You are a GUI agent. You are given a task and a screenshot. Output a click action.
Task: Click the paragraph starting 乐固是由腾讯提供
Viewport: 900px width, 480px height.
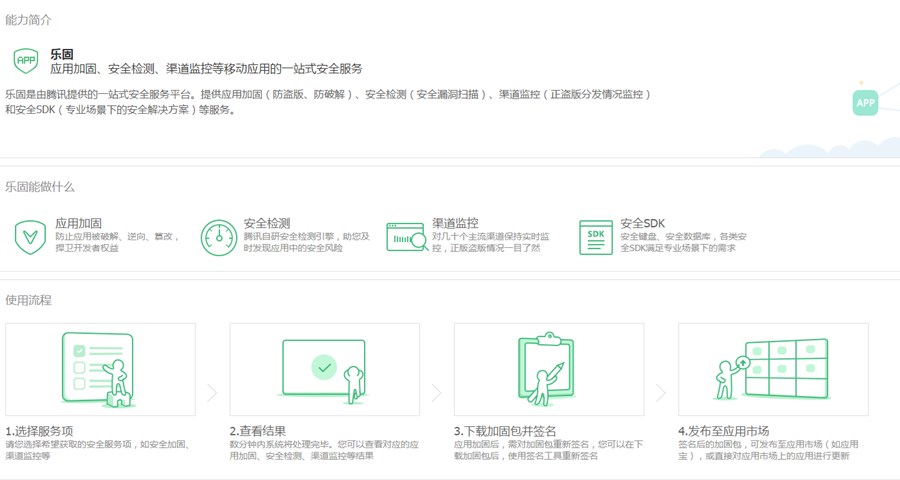[328, 102]
